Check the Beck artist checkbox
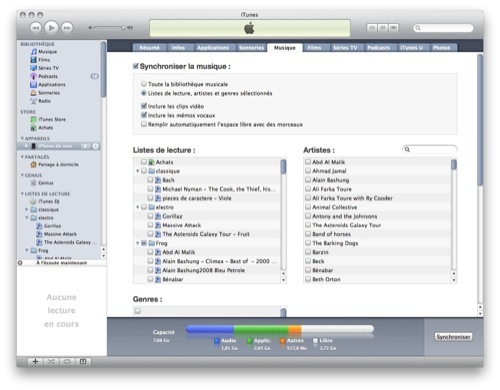The width and height of the screenshot is (500, 390). click(308, 261)
